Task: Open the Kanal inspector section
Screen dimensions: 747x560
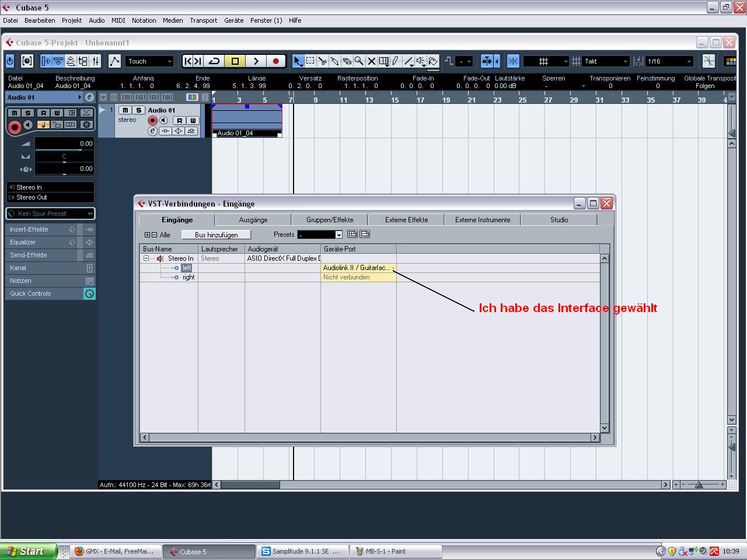Action: [x=50, y=268]
